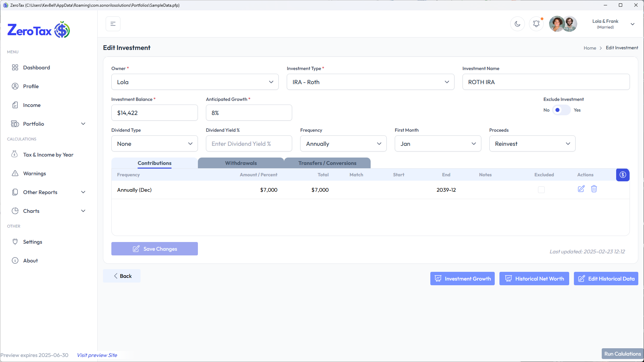The image size is (644, 362).
Task: Open the Visit preview Site link
Action: [97, 355]
